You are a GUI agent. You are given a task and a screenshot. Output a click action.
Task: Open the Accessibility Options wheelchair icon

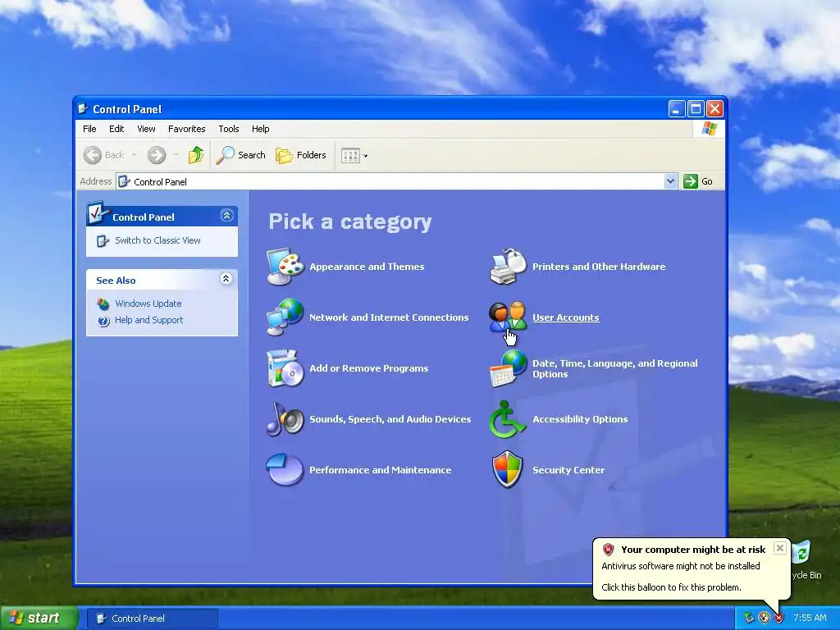pos(507,419)
